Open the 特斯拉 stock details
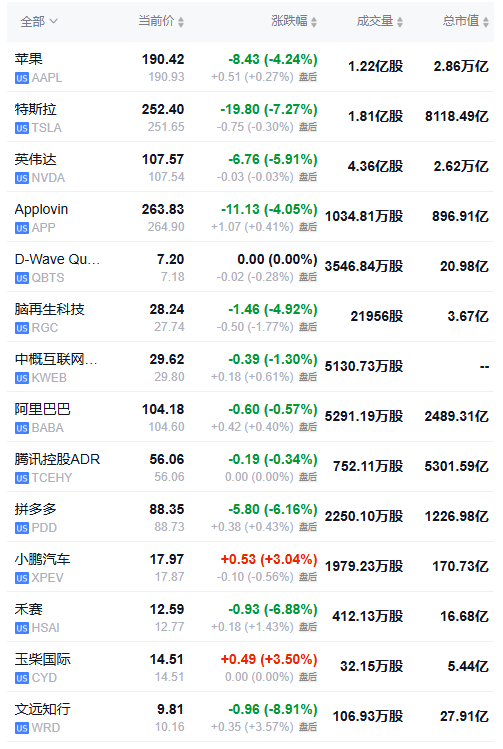This screenshot has height=749, width=503. point(250,117)
